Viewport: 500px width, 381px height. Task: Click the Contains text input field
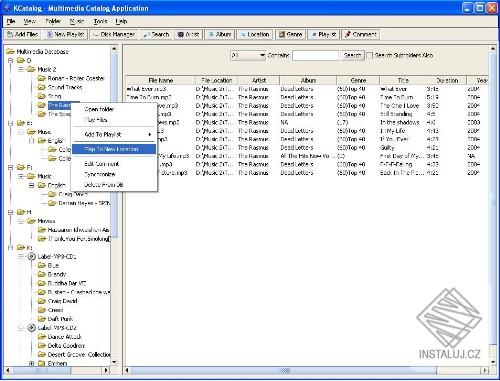click(x=315, y=55)
